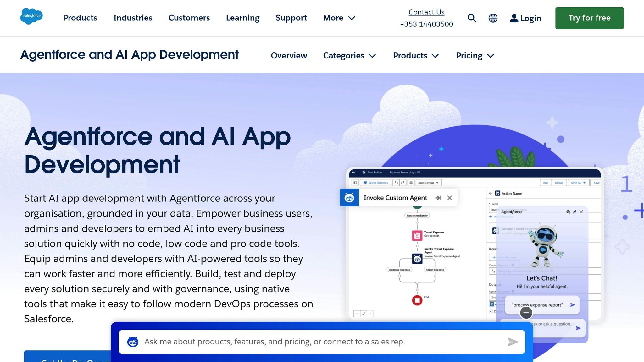This screenshot has width=644, height=362.
Task: Click the Login person icon
Action: point(514,18)
